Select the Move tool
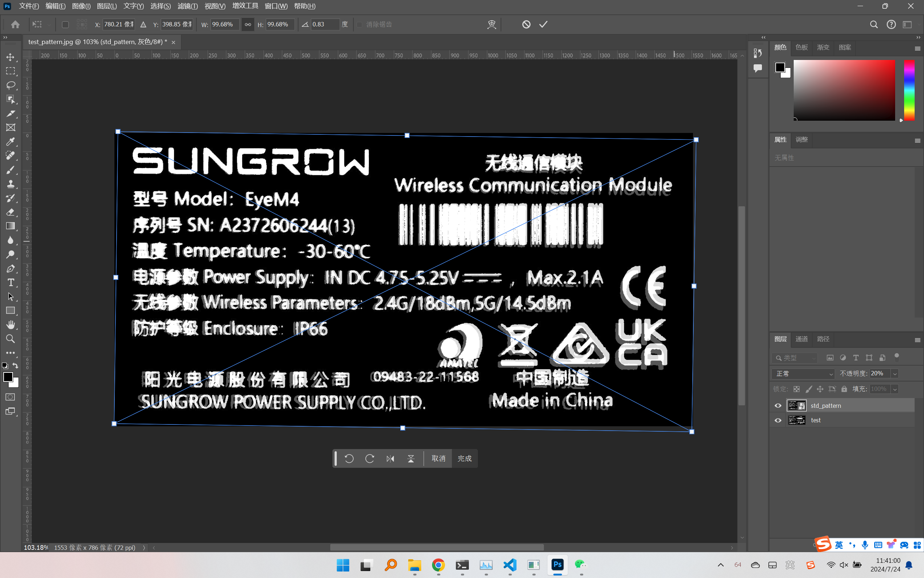This screenshot has height=578, width=924. coord(11,57)
